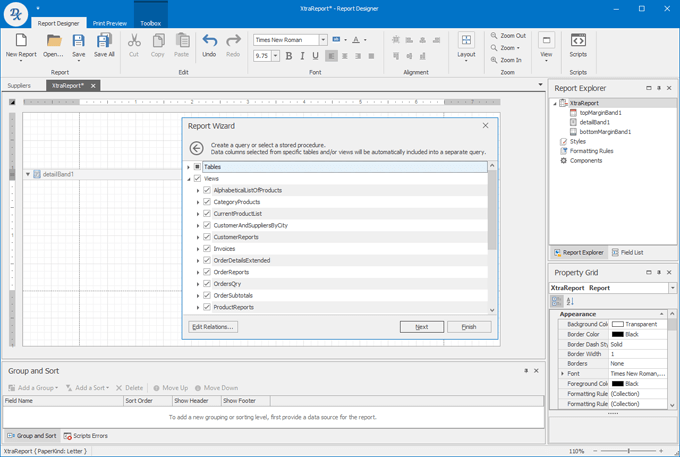Click the Zoom In icon
The image size is (680, 457).
tap(495, 60)
